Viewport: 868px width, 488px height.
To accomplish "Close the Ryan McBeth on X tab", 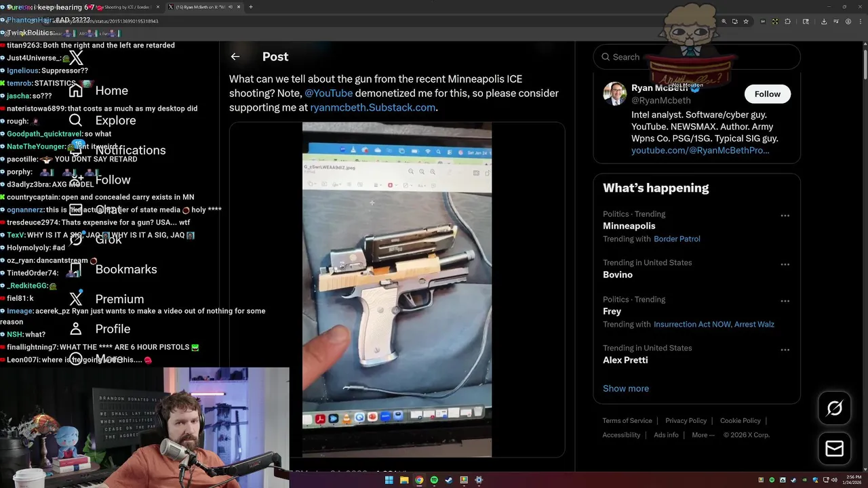I will [239, 7].
